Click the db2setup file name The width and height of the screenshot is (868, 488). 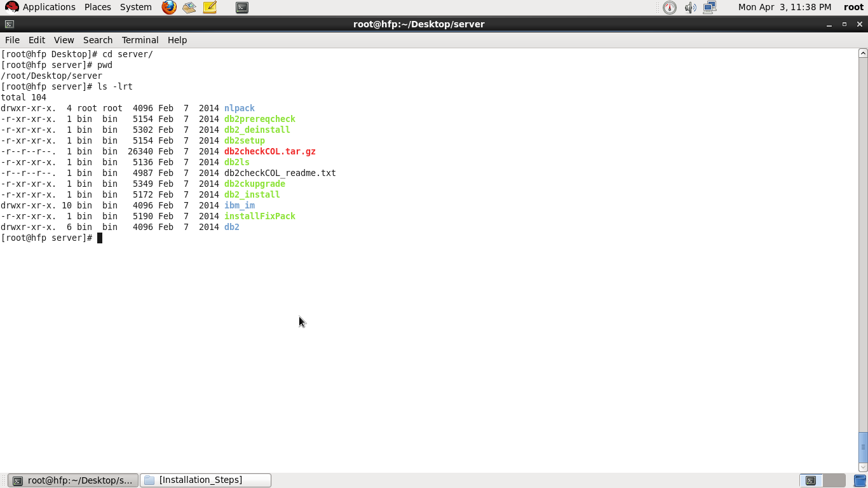pos(245,140)
